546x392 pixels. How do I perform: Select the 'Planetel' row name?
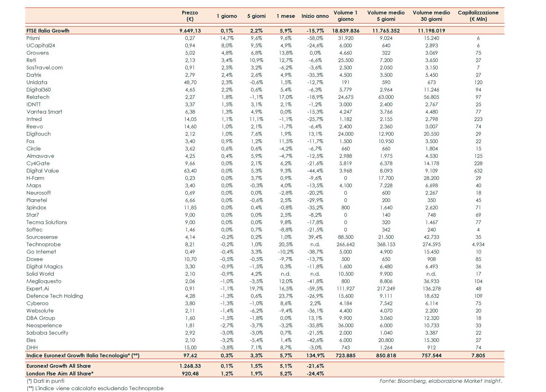tap(37, 200)
